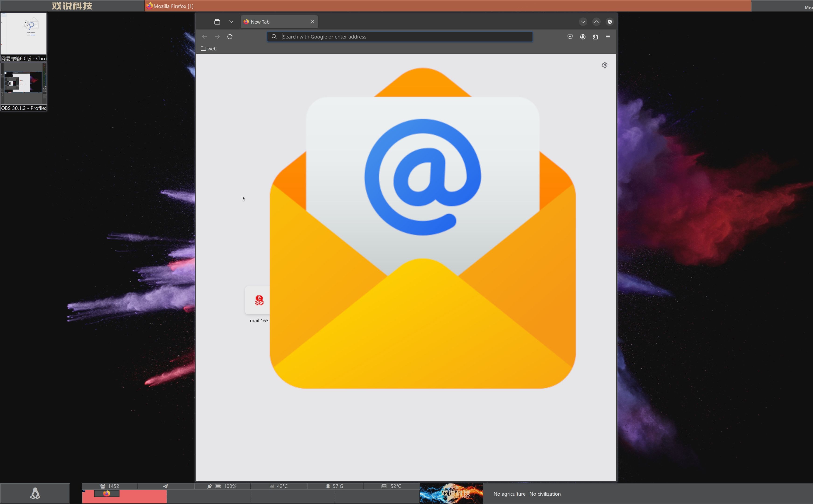Open the Extensions puzzle-piece icon
The height and width of the screenshot is (504, 813).
click(x=595, y=37)
